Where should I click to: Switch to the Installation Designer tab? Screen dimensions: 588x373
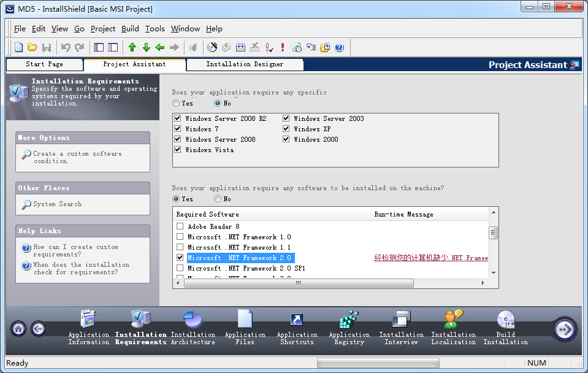(245, 64)
